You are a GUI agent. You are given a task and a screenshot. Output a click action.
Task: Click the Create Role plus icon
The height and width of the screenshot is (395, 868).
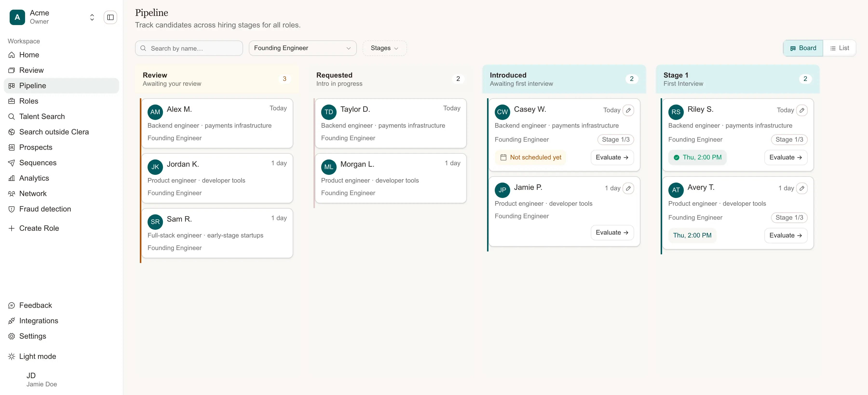12,229
